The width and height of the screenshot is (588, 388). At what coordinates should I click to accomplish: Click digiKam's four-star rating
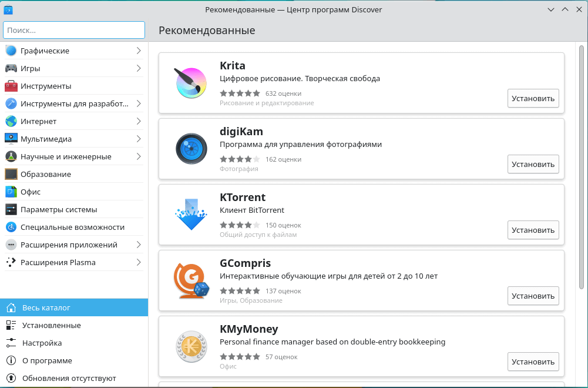pyautogui.click(x=240, y=159)
